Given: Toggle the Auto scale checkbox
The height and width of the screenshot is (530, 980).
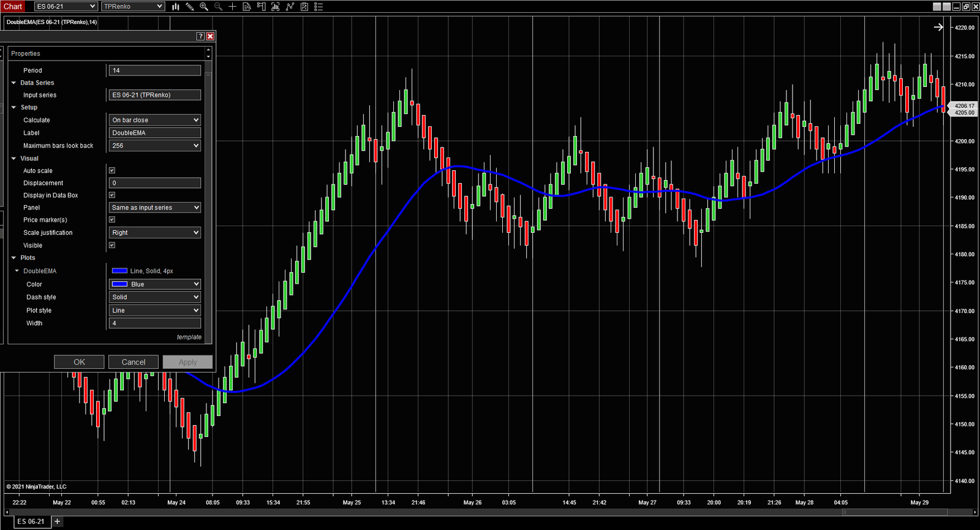Looking at the screenshot, I should coord(112,170).
